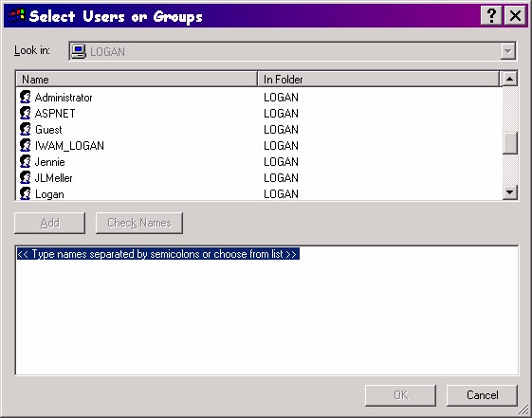Sort by the Name column header
Viewport: 532px width, 418px height.
(137, 79)
